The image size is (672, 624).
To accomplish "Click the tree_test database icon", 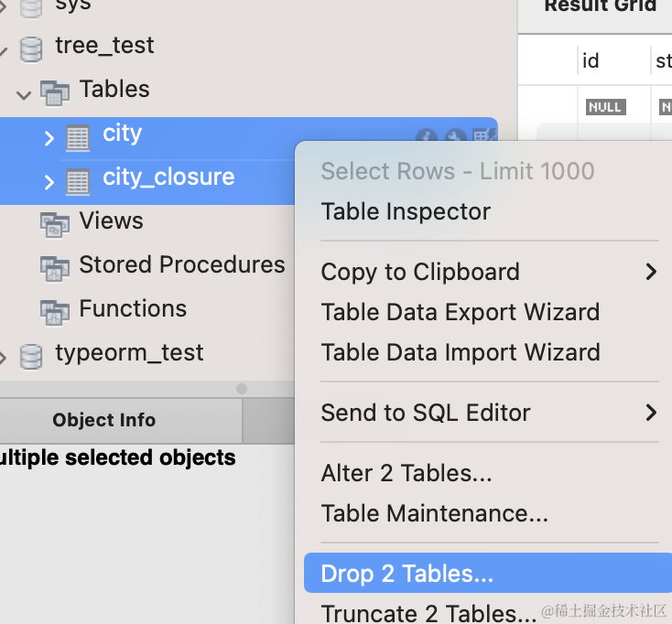I will [31, 48].
